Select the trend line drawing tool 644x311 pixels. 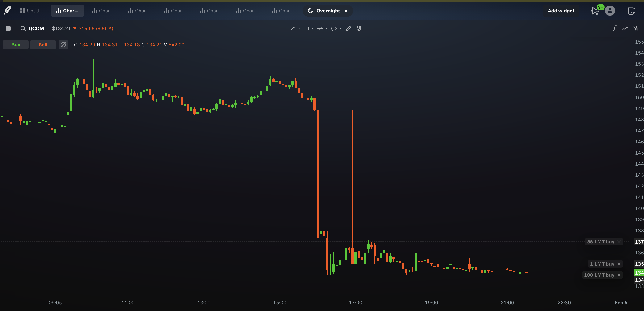click(292, 28)
